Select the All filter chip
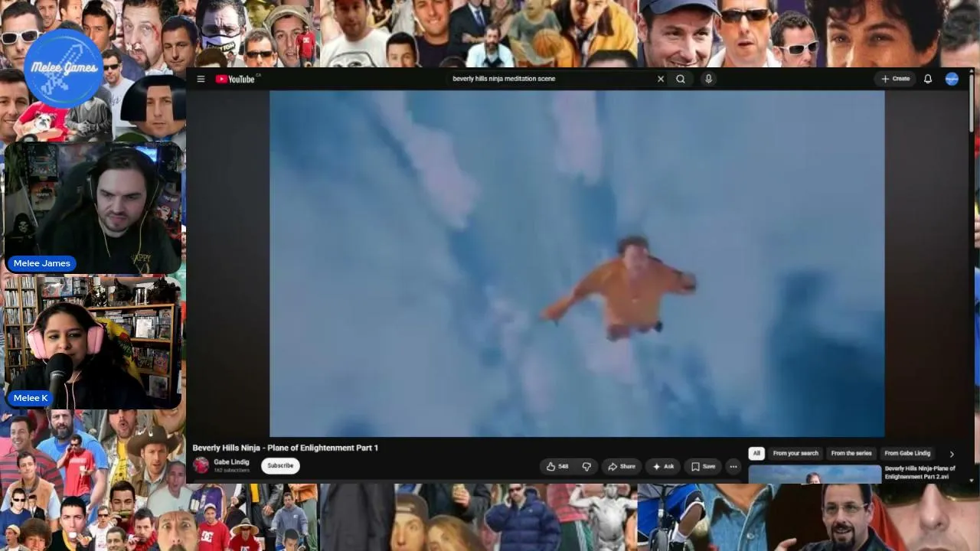980x551 pixels. pyautogui.click(x=756, y=453)
